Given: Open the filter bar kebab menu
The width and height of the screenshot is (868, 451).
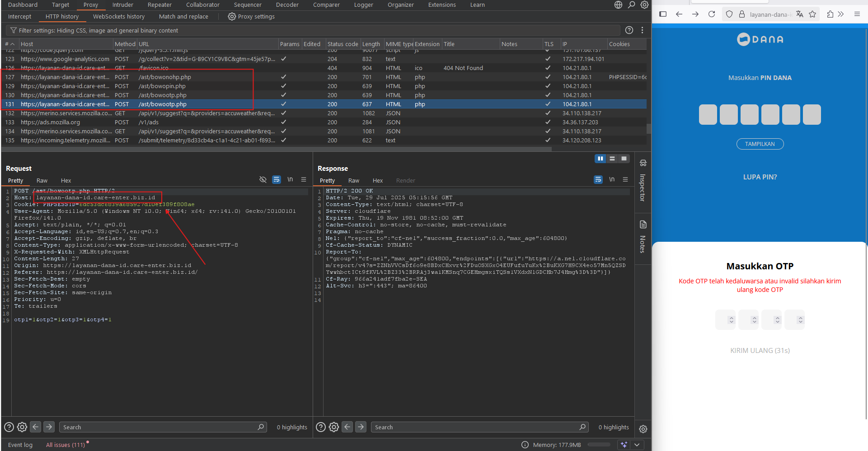Looking at the screenshot, I should point(642,30).
